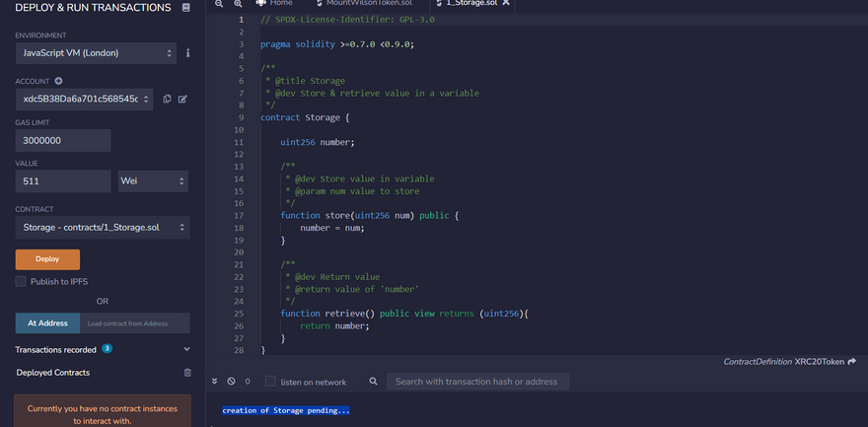Switch to the Home tab

[274, 4]
